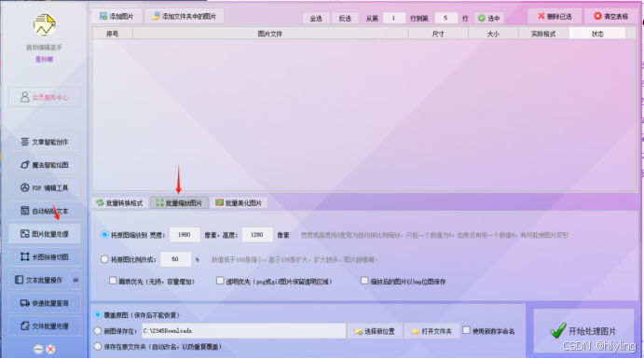Image resolution: width=644 pixels, height=359 pixels.
Task: Click the width field showing 1980
Action: pos(185,235)
